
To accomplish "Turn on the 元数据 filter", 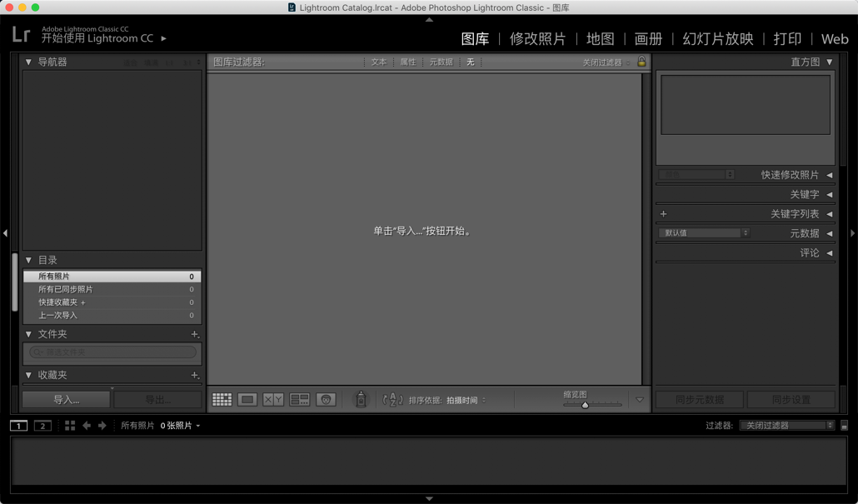I will [x=439, y=61].
